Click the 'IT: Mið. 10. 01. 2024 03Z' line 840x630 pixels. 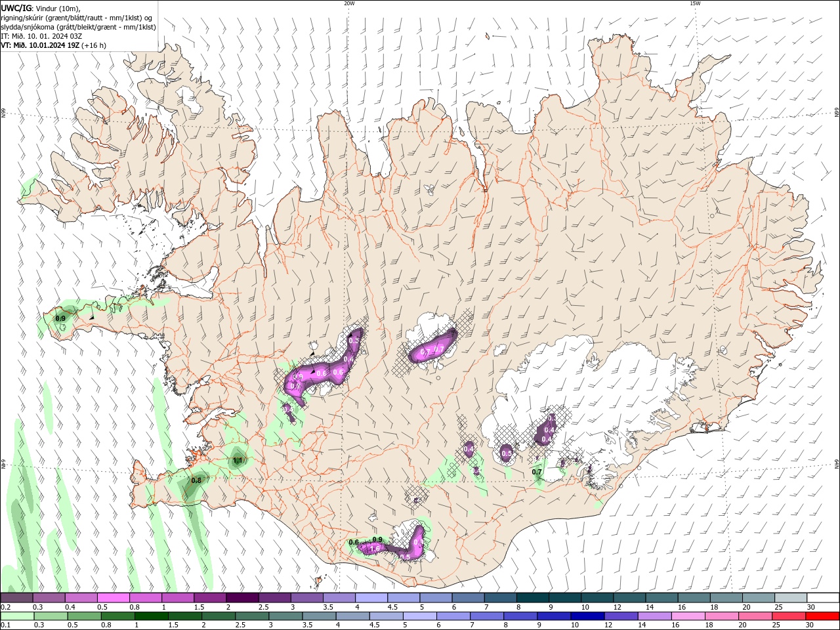tap(41, 36)
